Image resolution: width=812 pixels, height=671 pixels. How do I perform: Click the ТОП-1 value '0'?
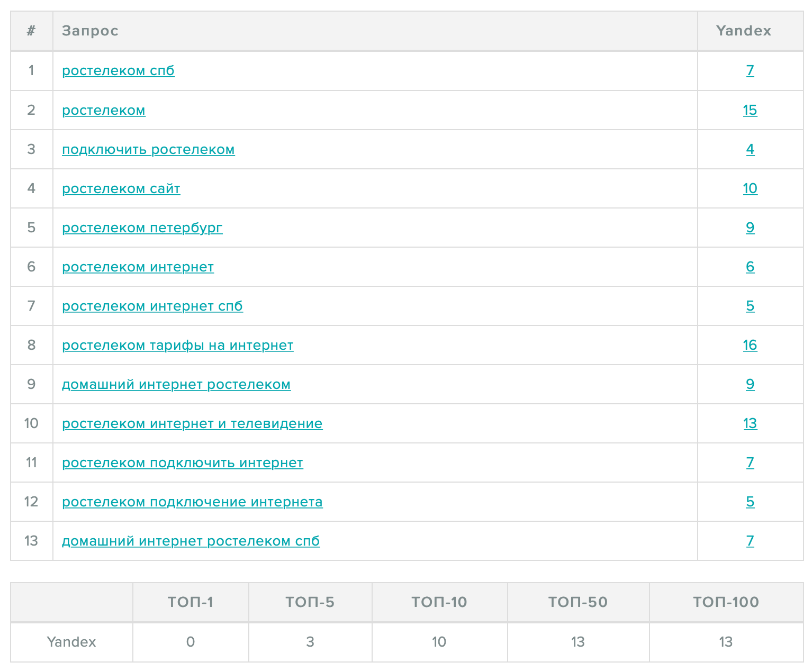tap(191, 642)
